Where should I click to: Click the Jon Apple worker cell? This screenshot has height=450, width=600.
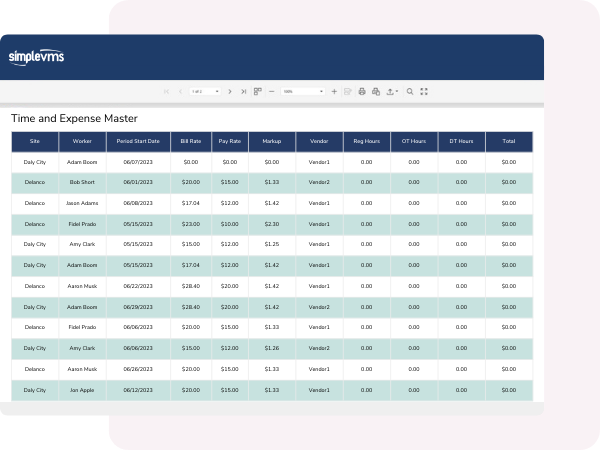tap(82, 390)
